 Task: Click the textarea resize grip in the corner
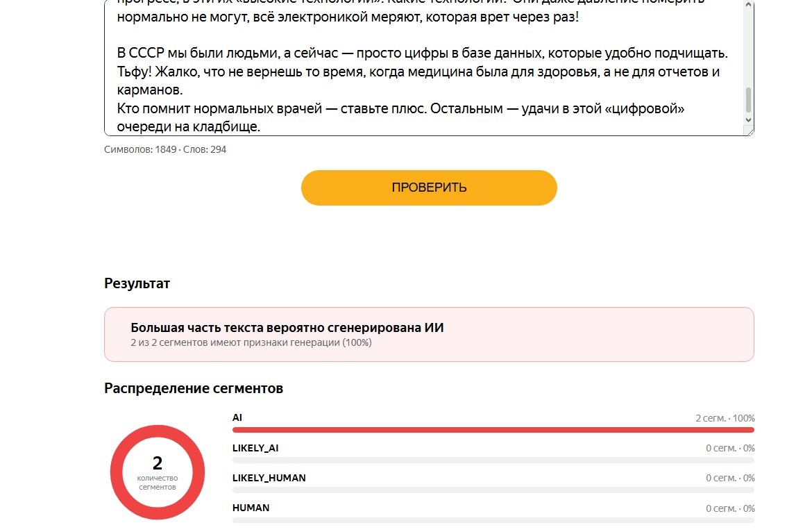click(x=750, y=131)
